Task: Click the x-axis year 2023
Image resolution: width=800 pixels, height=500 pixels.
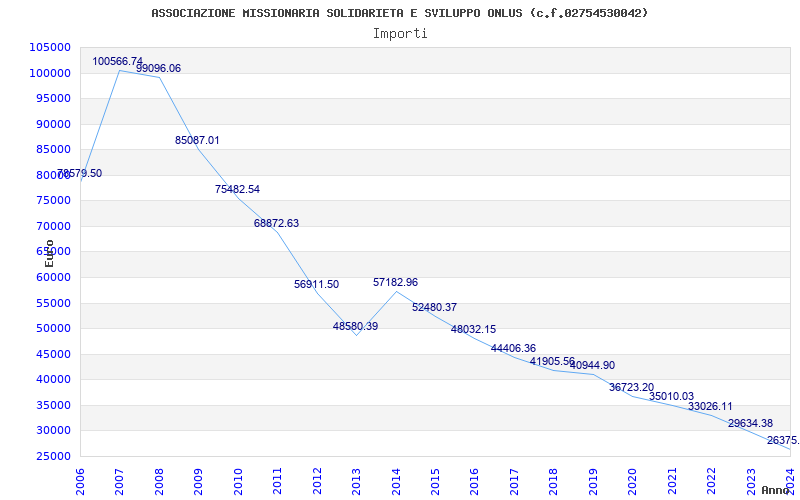Action: click(x=751, y=481)
